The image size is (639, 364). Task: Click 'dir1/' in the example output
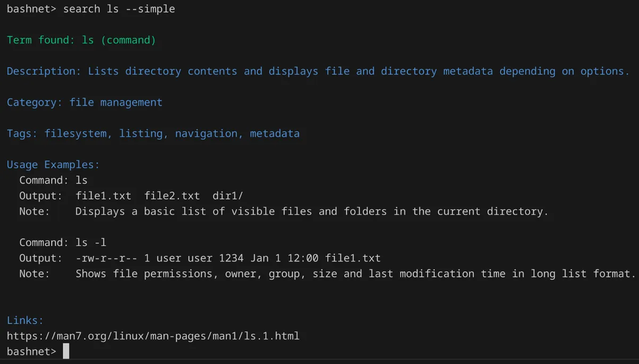(x=227, y=196)
